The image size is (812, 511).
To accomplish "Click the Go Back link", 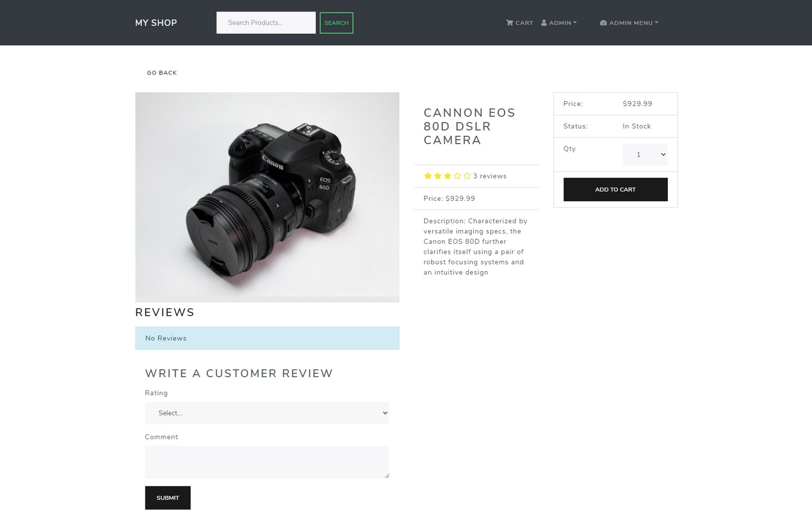I will [x=161, y=73].
